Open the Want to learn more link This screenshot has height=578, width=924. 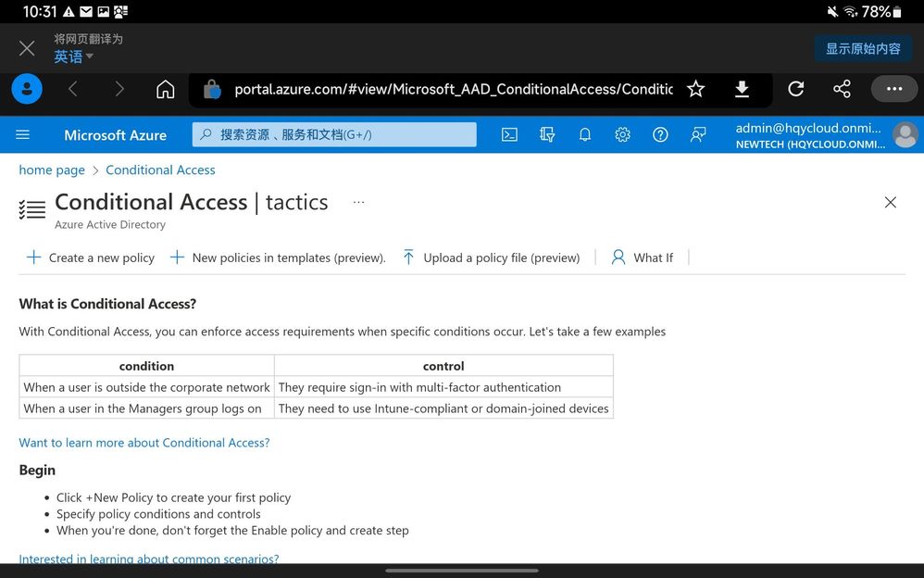point(144,443)
